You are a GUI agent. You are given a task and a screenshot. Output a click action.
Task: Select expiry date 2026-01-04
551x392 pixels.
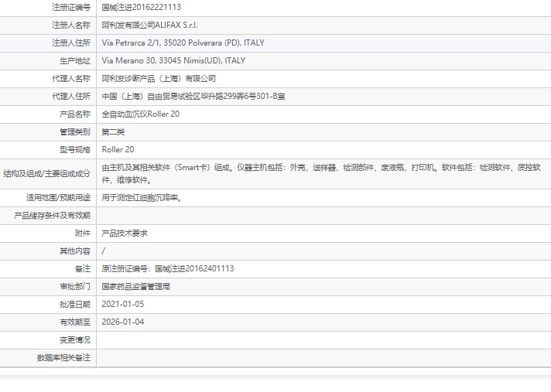[x=123, y=322]
